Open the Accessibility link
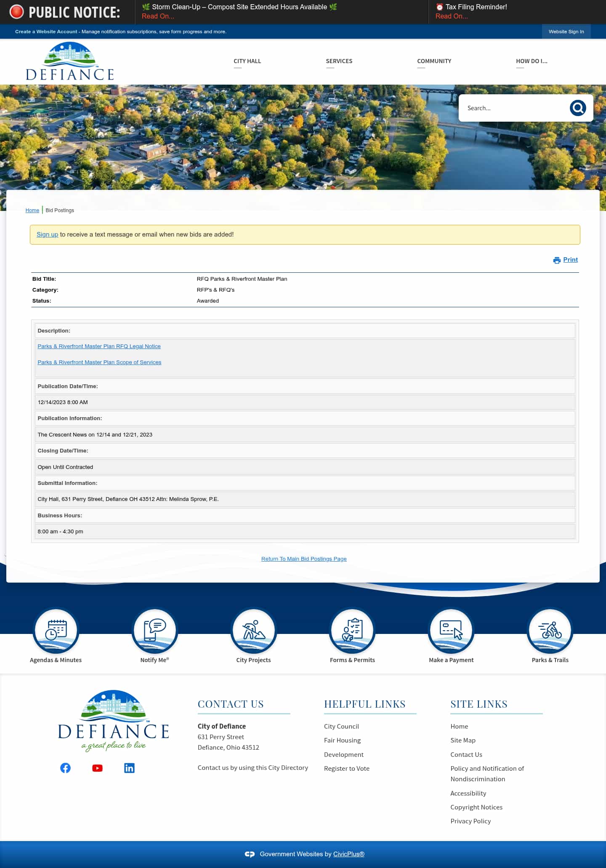This screenshot has height=868, width=606. pyautogui.click(x=468, y=793)
